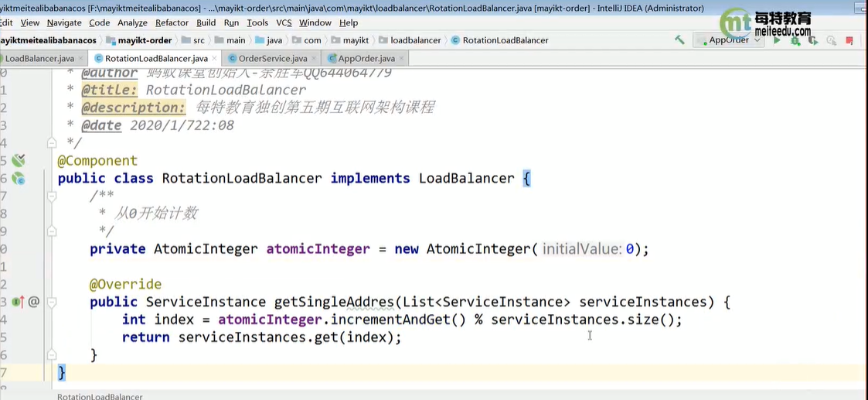Image resolution: width=868 pixels, height=400 pixels.
Task: Click the folder icon before src breadcrumb
Action: pos(185,40)
